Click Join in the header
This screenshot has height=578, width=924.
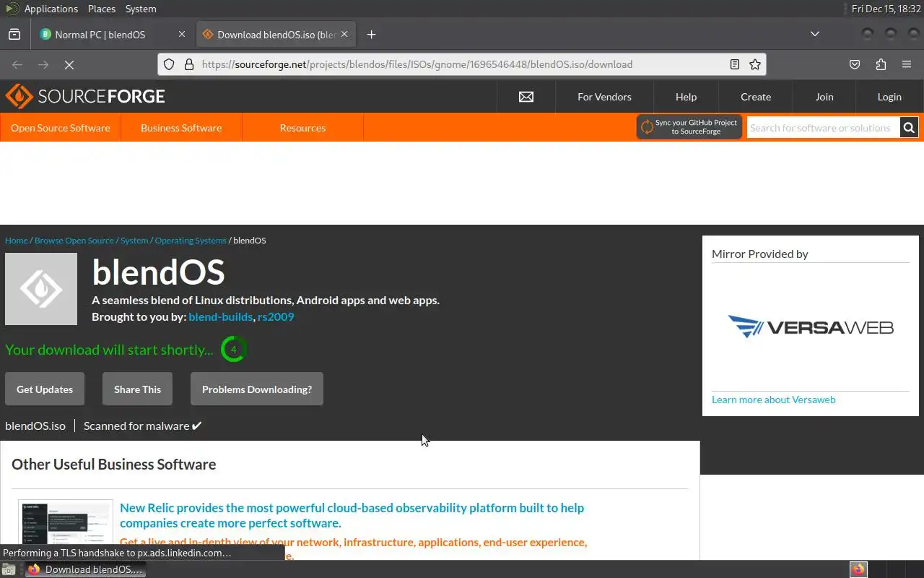[824, 97]
